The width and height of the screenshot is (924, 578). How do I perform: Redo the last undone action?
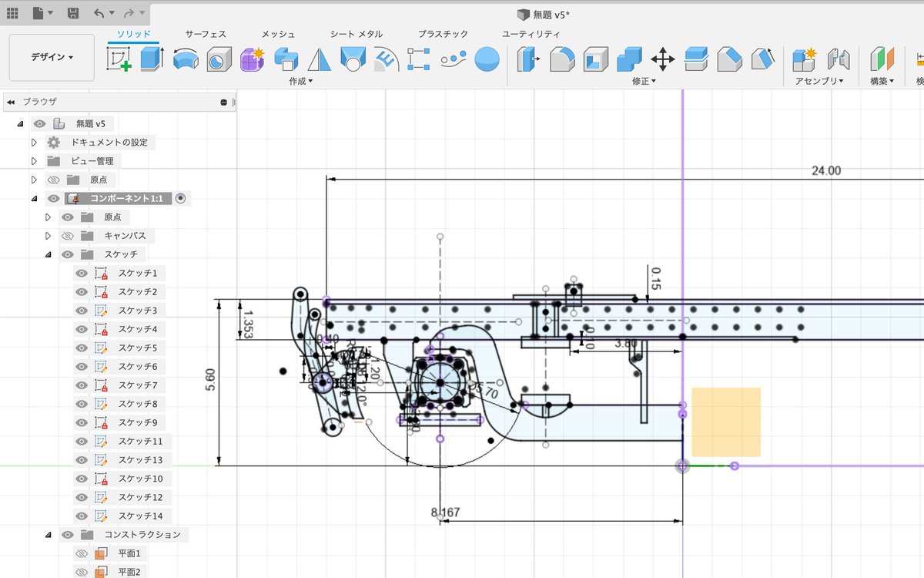click(x=129, y=13)
